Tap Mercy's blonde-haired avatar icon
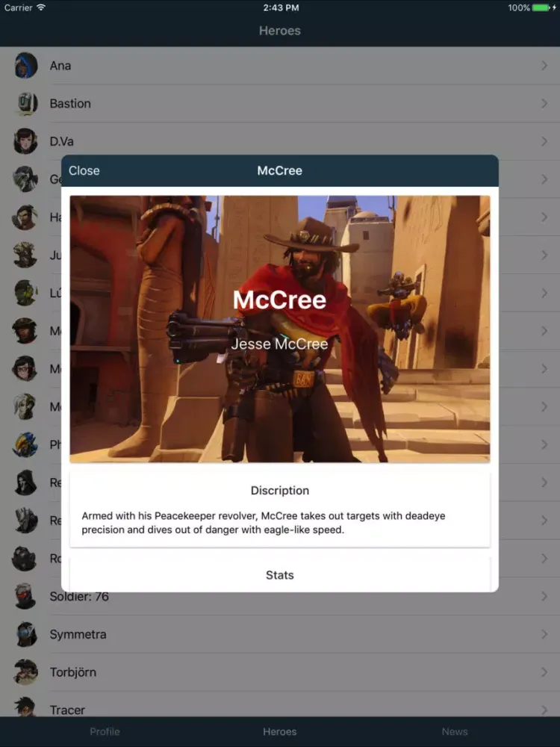Screen dimensions: 560x747 (x=25, y=406)
